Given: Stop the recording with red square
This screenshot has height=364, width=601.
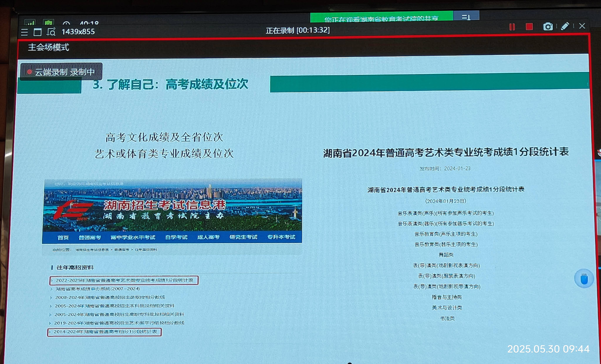Looking at the screenshot, I should (x=529, y=27).
